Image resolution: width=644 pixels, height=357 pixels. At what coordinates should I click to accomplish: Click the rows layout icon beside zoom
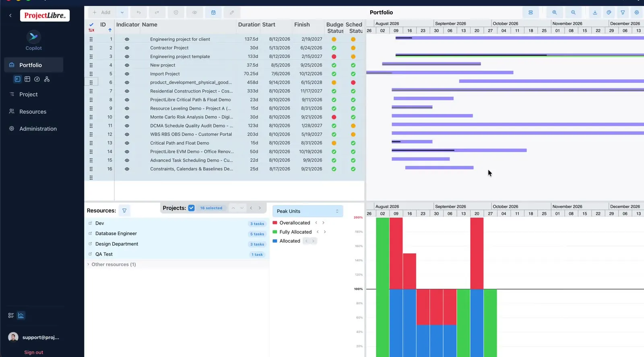(530, 12)
